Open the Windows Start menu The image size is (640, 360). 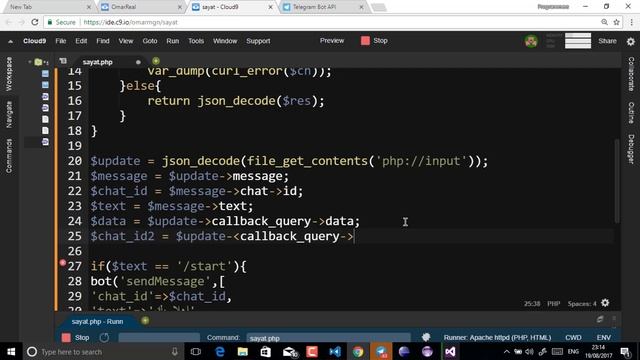click(11, 351)
